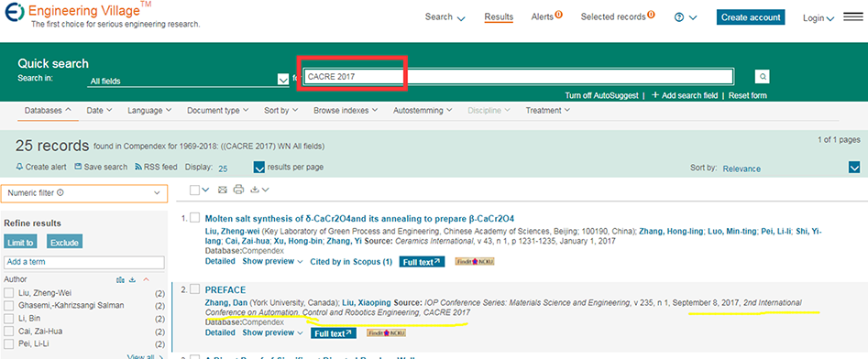Open the Sort by Relevance dropdown arrow
The image size is (868, 359).
(854, 168)
